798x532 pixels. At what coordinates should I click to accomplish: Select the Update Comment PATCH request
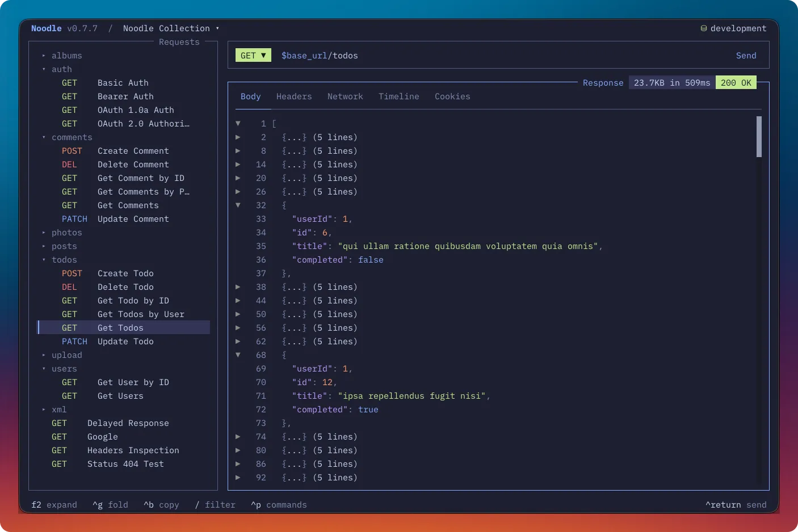[x=124, y=219]
